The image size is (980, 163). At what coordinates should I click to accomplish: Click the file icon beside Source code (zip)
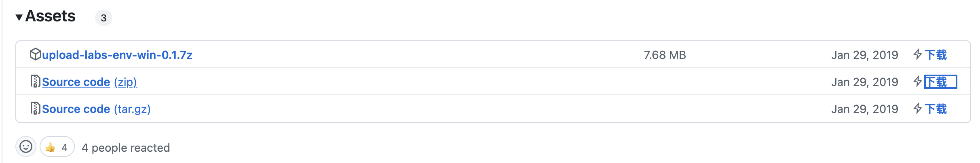[x=35, y=81]
